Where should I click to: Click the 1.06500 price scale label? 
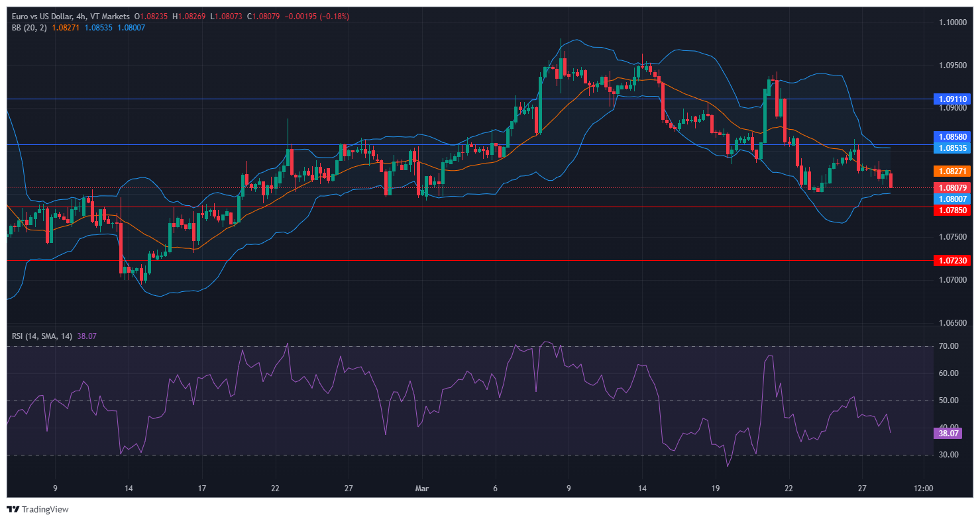[x=952, y=323]
